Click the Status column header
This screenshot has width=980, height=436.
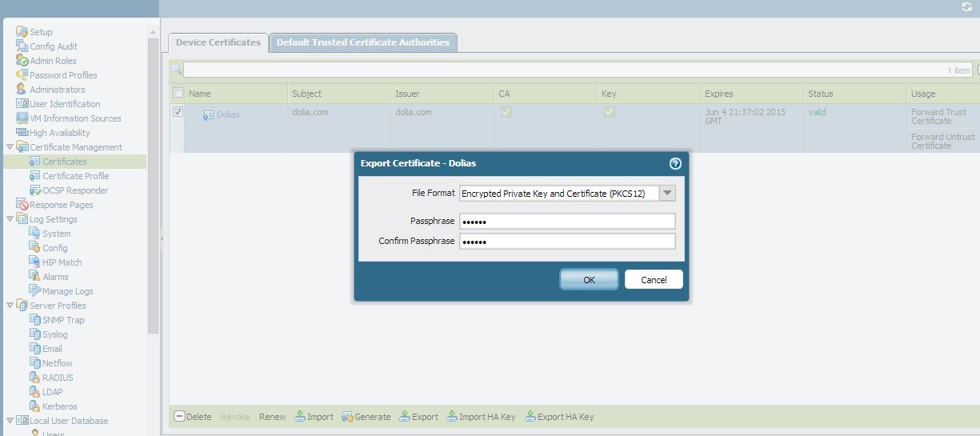coord(855,94)
